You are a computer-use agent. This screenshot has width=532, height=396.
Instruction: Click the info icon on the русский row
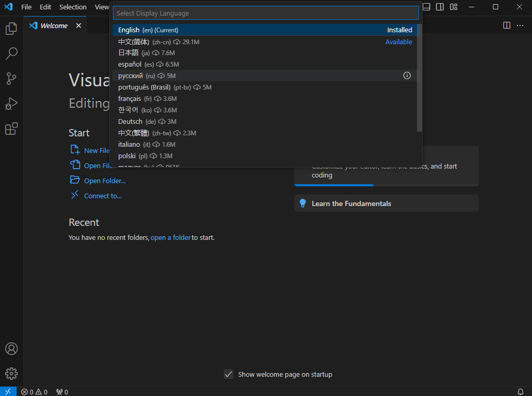(x=407, y=75)
